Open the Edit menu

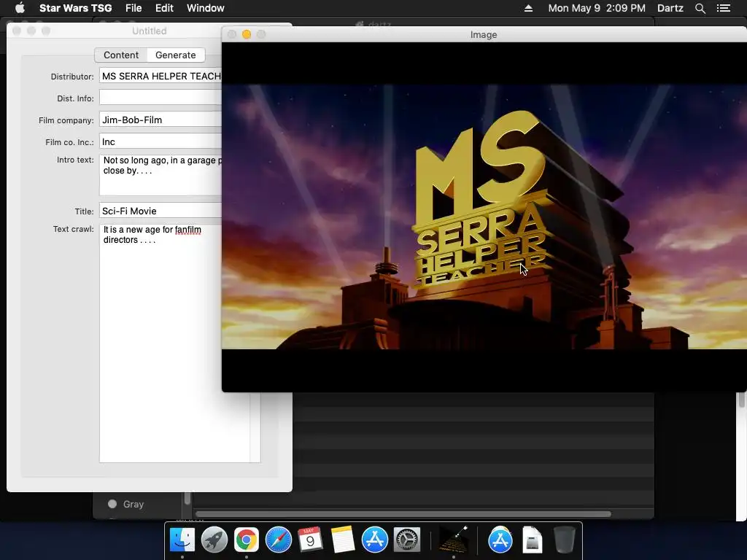[x=164, y=8]
